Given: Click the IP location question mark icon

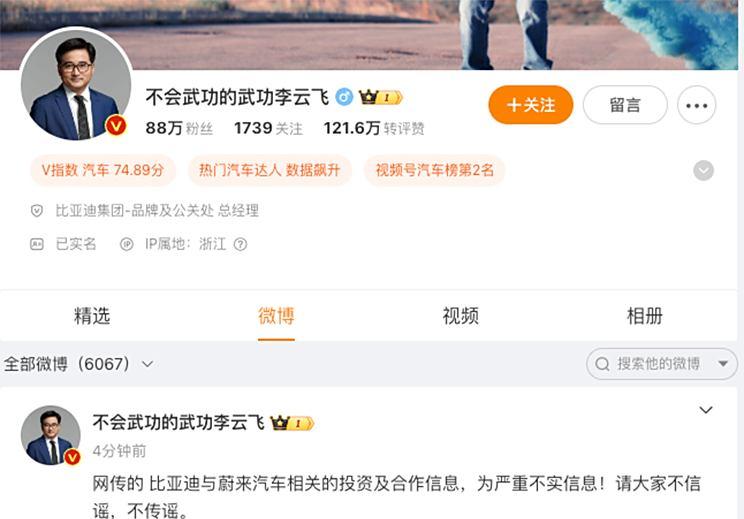Looking at the screenshot, I should tap(241, 244).
